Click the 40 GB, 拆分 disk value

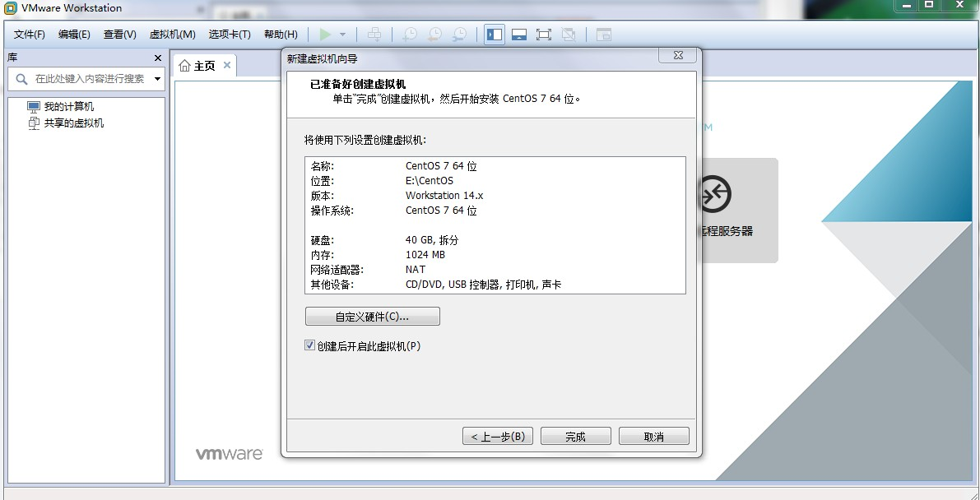click(432, 240)
